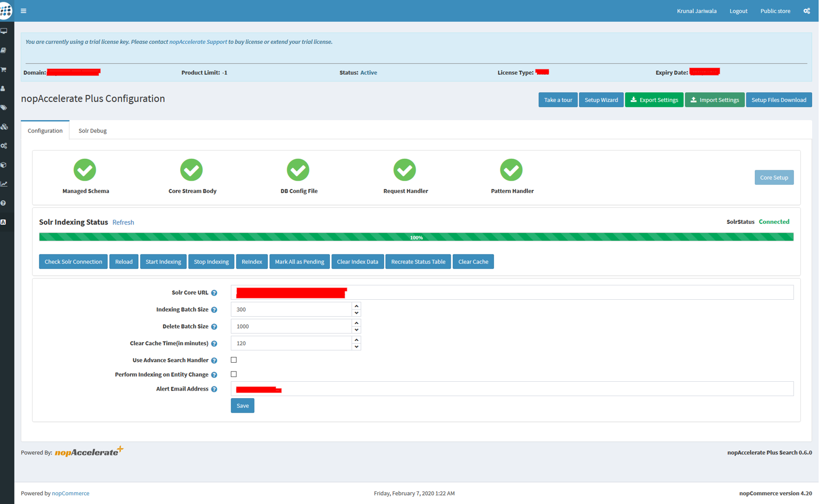Decrease Delete Batch Size with down arrow
Image resolution: width=826 pixels, height=504 pixels.
pyautogui.click(x=356, y=330)
